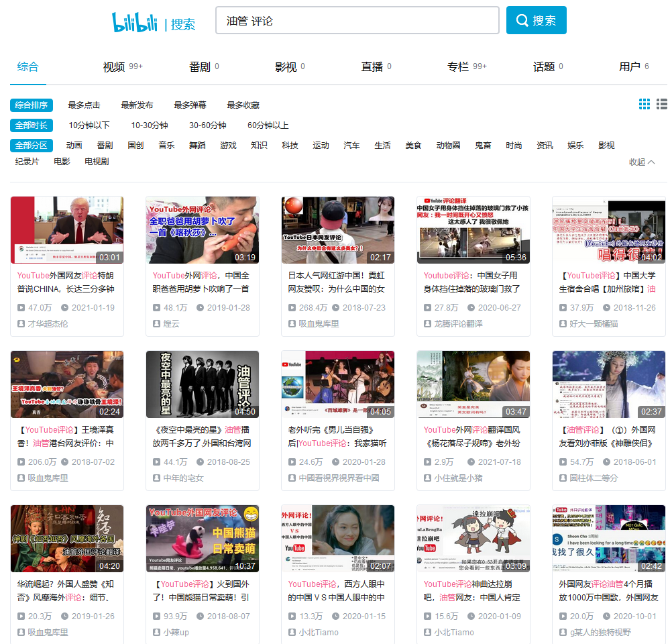672x644 pixels.
Task: Open video title about 中国熊猫日常卖萌
Action: click(202, 590)
